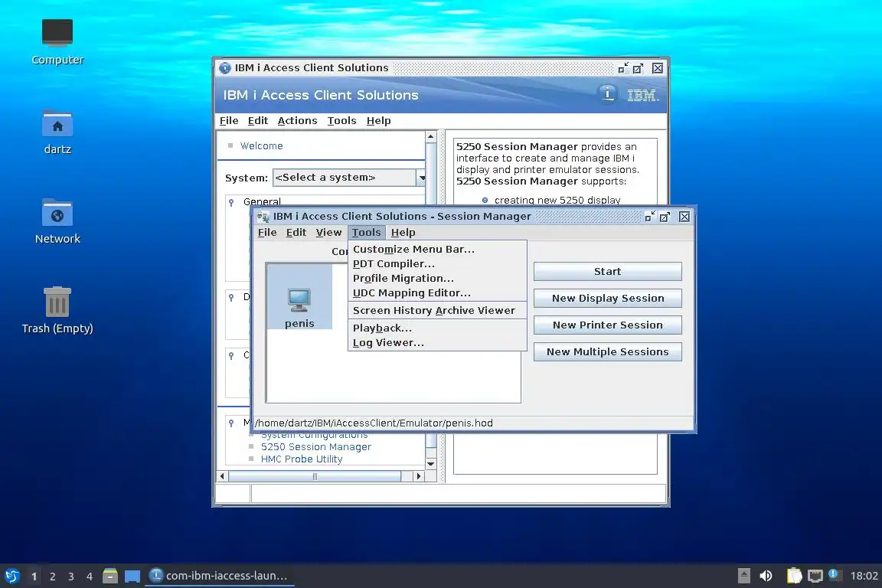882x588 pixels.
Task: Collapse the General section expander
Action: click(231, 203)
